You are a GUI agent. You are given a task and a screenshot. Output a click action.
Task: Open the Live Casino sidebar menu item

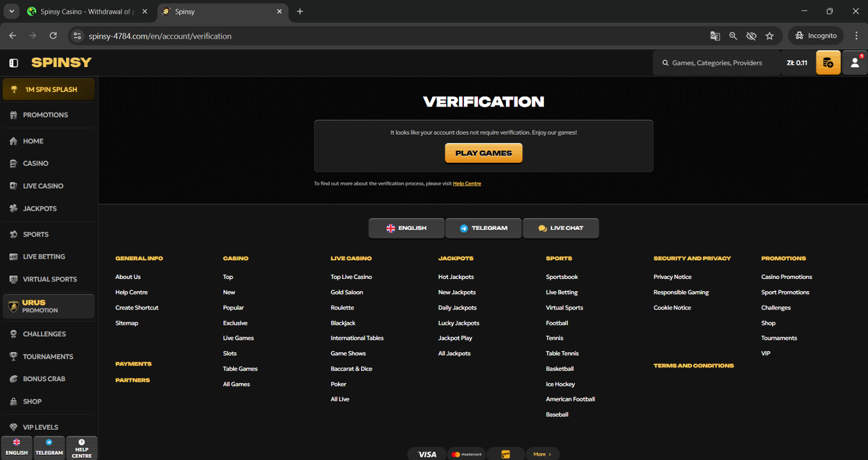click(x=43, y=186)
